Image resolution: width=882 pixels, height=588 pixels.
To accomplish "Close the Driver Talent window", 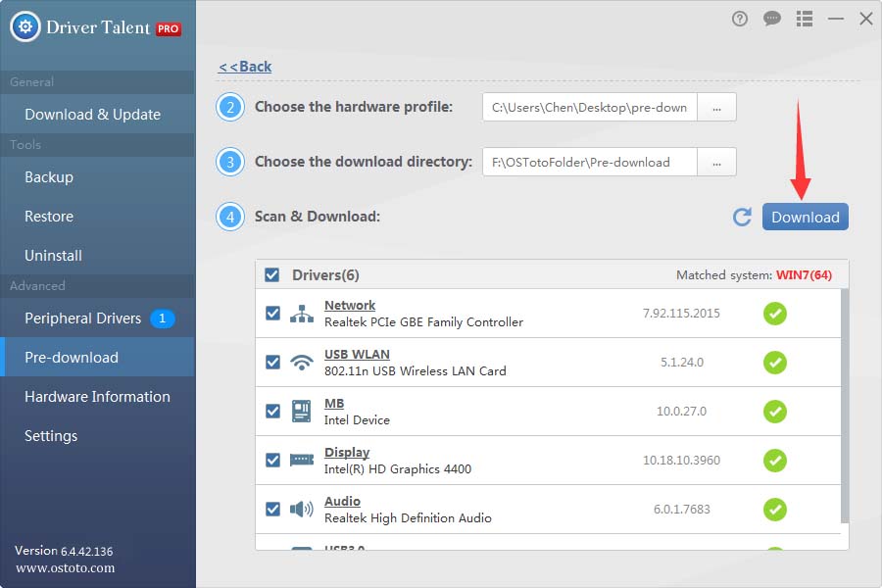I will point(866,20).
